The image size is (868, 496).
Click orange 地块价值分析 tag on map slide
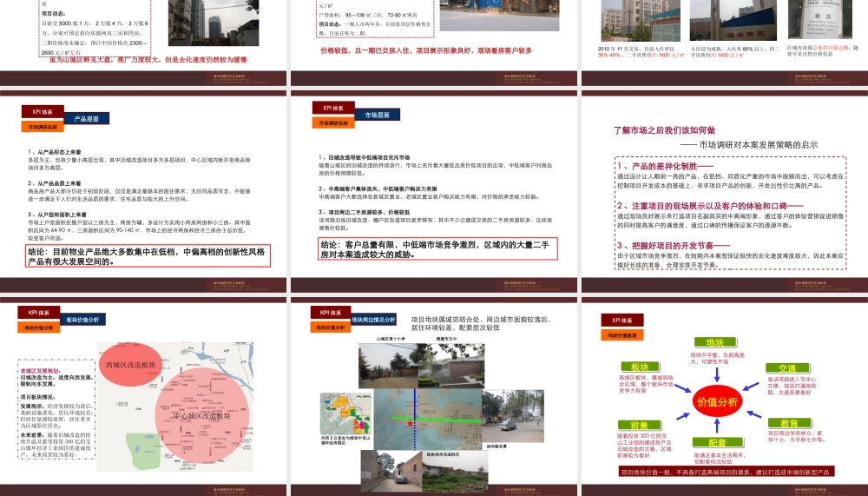[39, 328]
